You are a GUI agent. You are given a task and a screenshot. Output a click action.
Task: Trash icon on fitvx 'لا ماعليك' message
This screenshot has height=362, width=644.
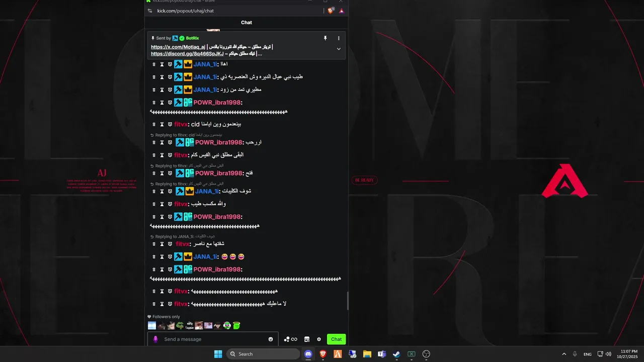(x=154, y=304)
